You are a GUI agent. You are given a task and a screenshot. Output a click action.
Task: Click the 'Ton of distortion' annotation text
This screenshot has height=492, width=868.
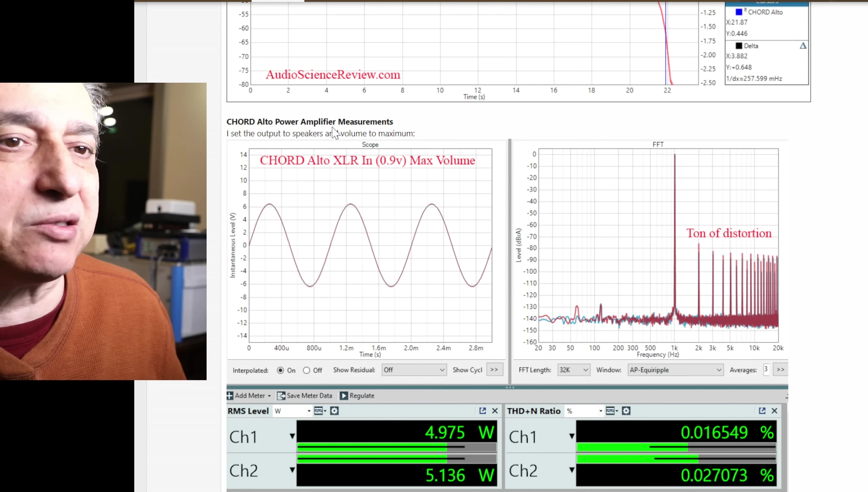point(729,233)
